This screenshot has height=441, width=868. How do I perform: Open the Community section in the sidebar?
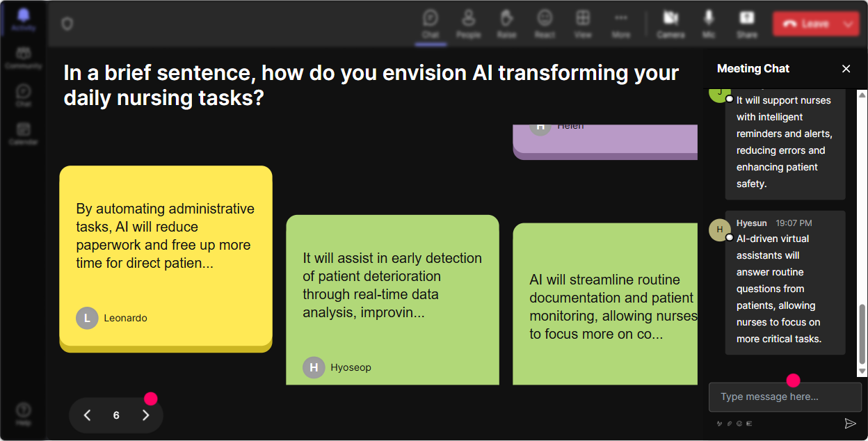tap(24, 58)
